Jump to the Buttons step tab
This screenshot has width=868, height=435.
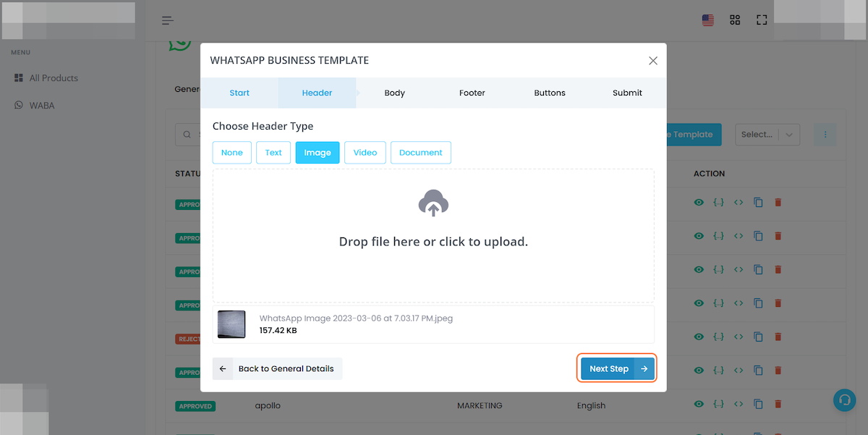point(550,93)
